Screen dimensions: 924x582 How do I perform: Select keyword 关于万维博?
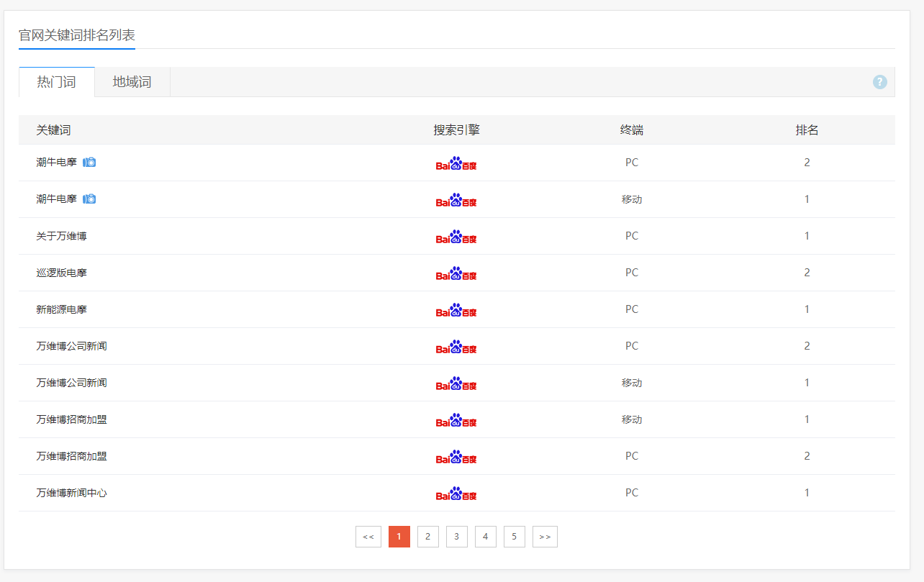(62, 236)
